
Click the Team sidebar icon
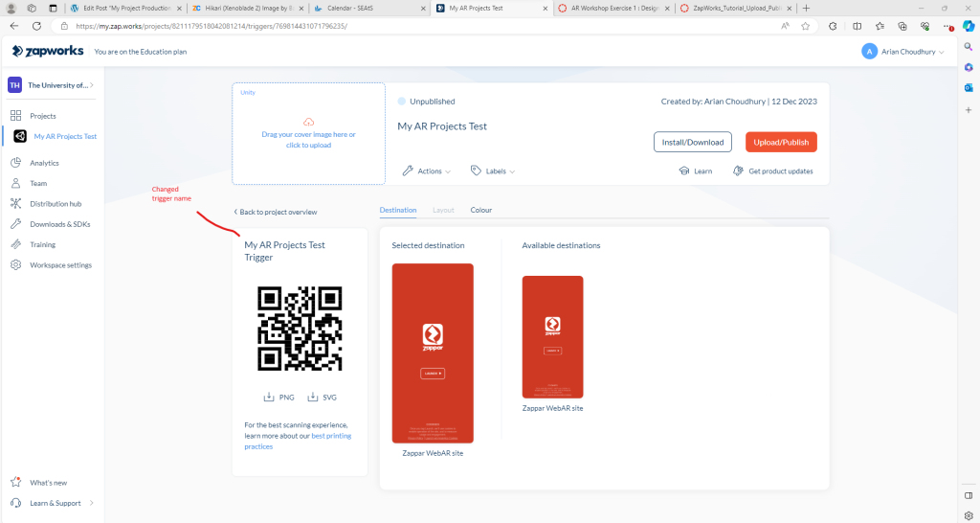pos(15,183)
